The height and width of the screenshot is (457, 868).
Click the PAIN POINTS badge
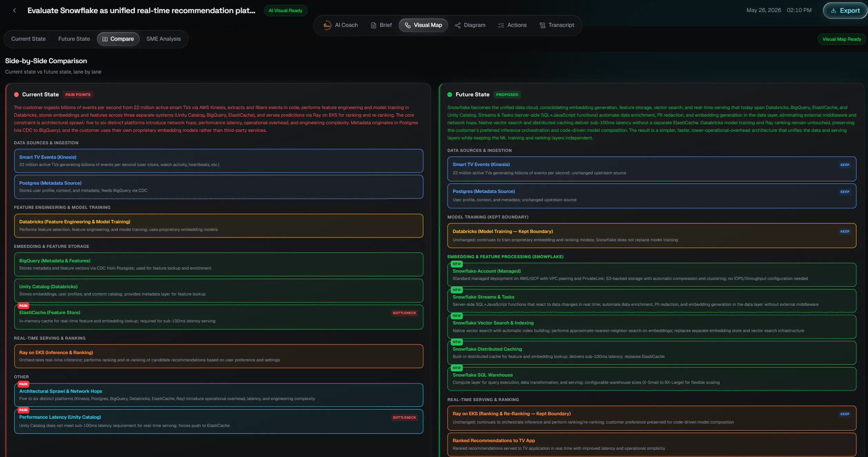tap(78, 95)
